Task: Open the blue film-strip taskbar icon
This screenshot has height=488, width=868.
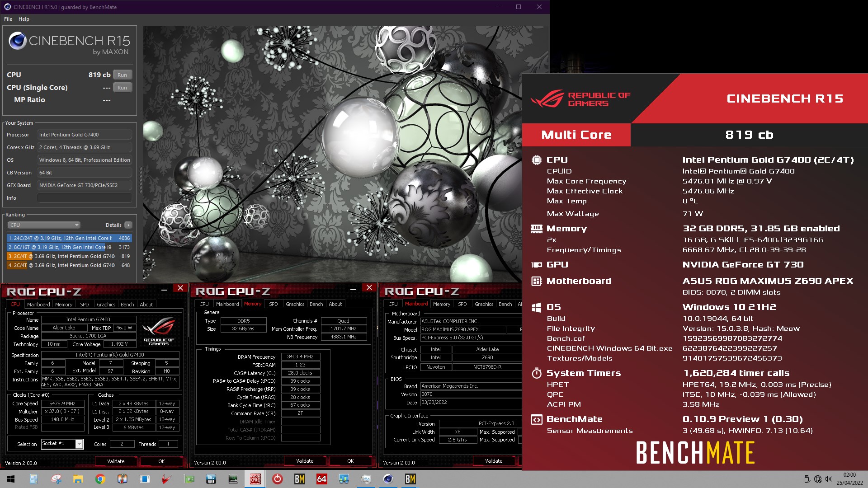Action: [x=145, y=479]
